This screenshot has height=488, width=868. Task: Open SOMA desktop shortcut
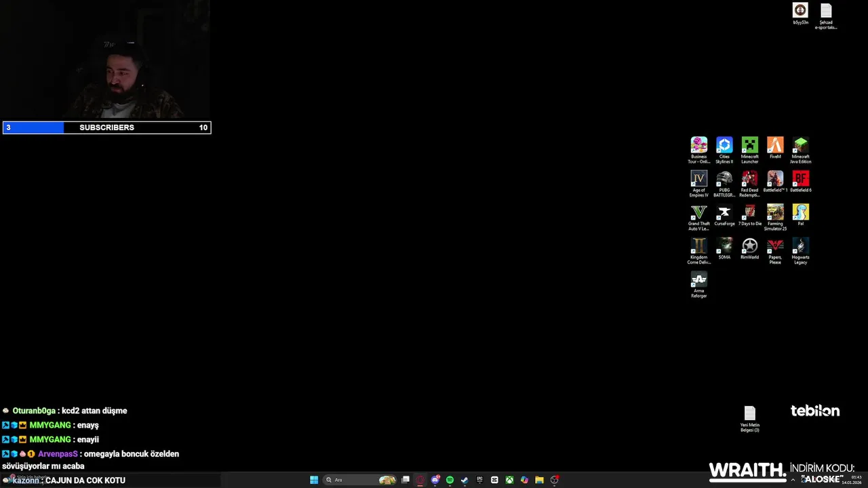[x=724, y=248]
